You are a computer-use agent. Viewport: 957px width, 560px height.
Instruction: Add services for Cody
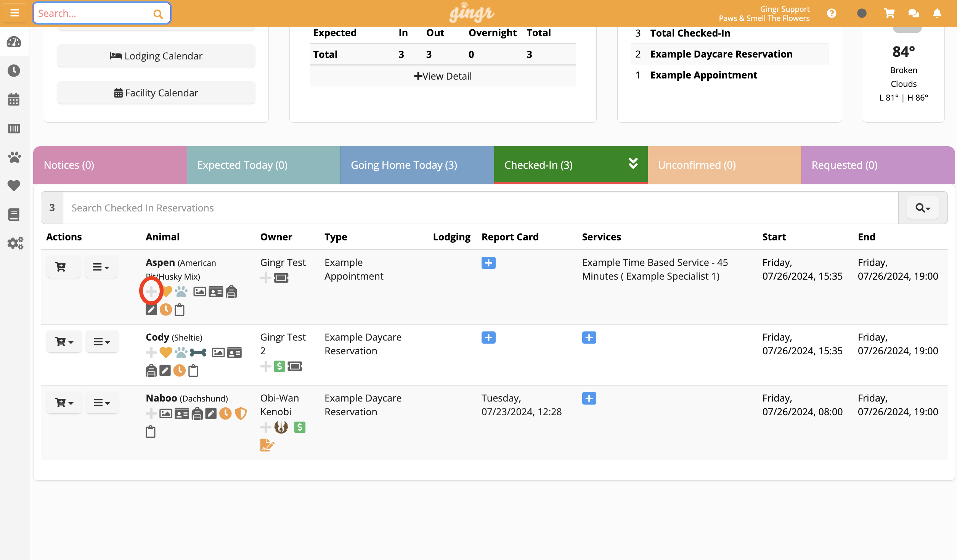[x=589, y=338]
